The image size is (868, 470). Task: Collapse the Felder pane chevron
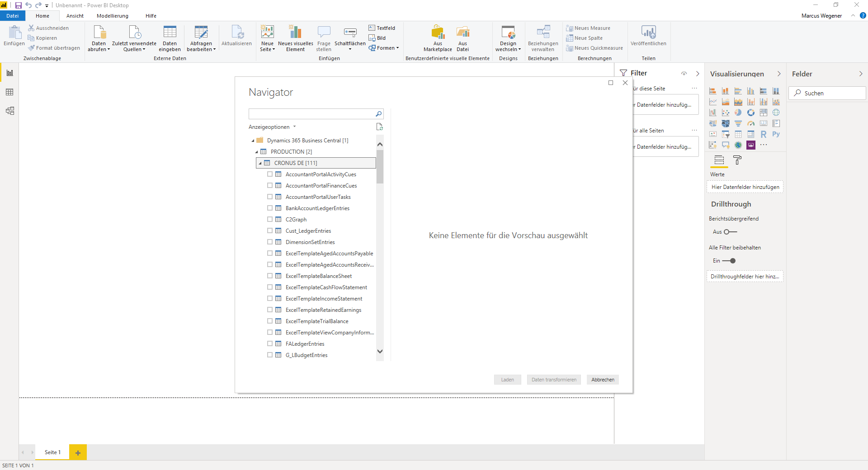861,74
